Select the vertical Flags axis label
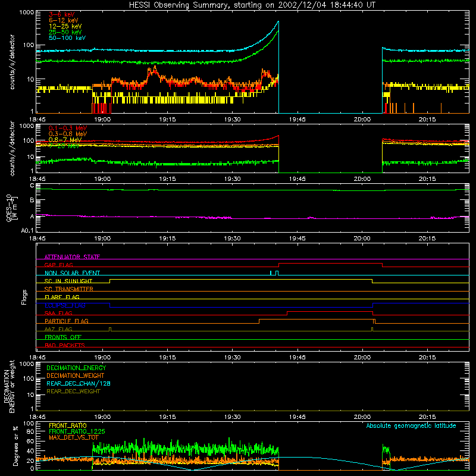This screenshot has height=476, width=476. click(x=24, y=297)
